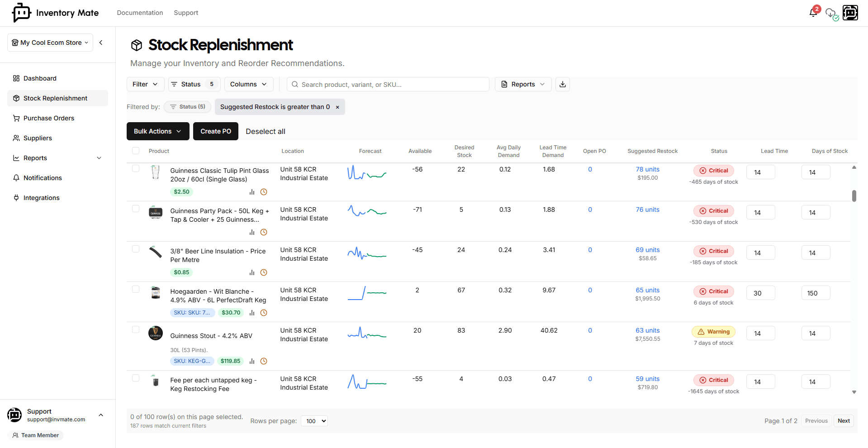This screenshot has height=448, width=868.
Task: Expand the Reports sidebar section
Action: [x=57, y=158]
